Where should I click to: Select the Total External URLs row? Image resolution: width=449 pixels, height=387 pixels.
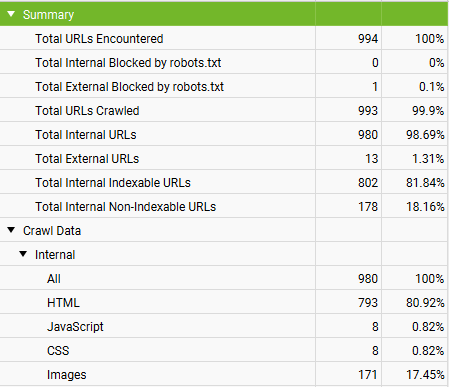click(224, 158)
